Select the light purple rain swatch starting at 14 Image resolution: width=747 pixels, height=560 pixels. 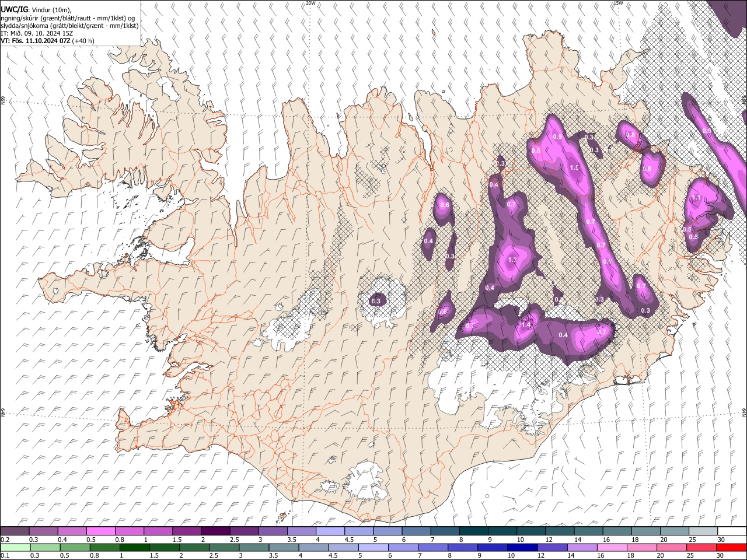(582, 548)
